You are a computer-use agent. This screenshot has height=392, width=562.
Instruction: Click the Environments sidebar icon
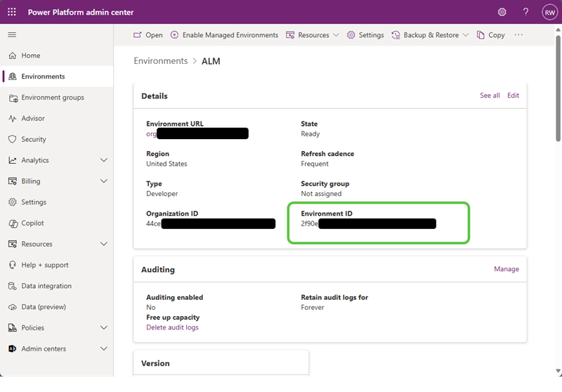13,77
